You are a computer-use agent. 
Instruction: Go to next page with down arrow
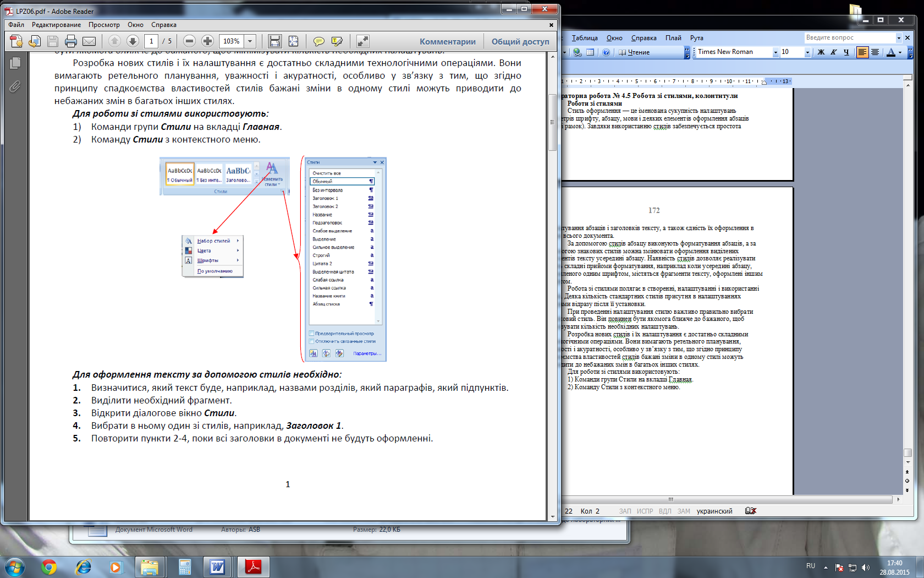(x=133, y=41)
